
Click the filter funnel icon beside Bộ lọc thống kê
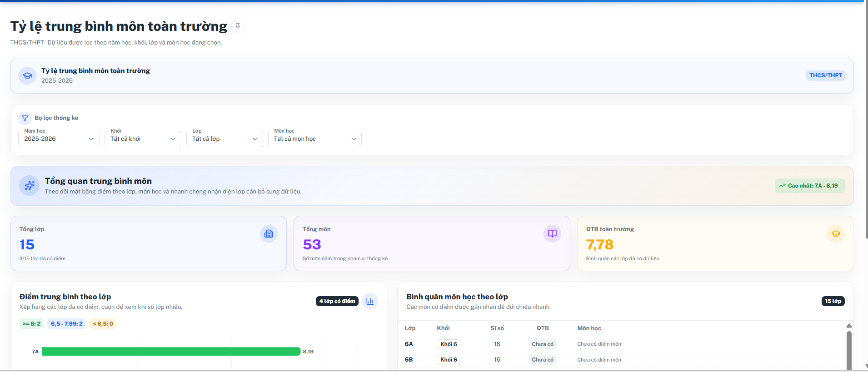tap(25, 118)
